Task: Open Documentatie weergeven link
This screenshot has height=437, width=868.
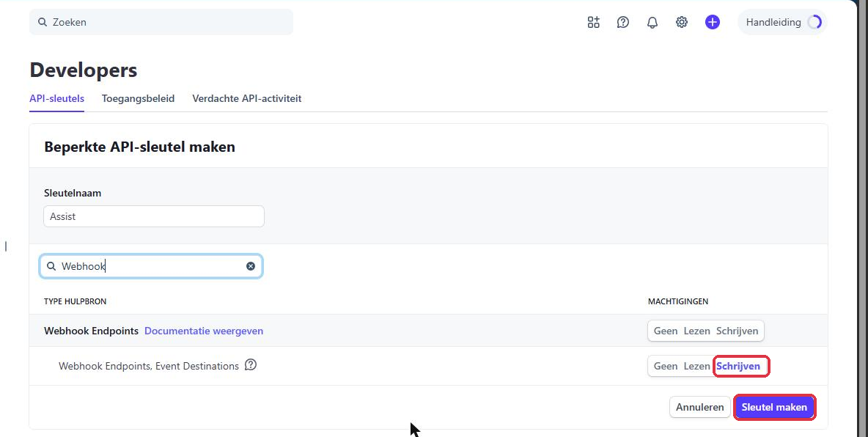Action: pos(204,331)
